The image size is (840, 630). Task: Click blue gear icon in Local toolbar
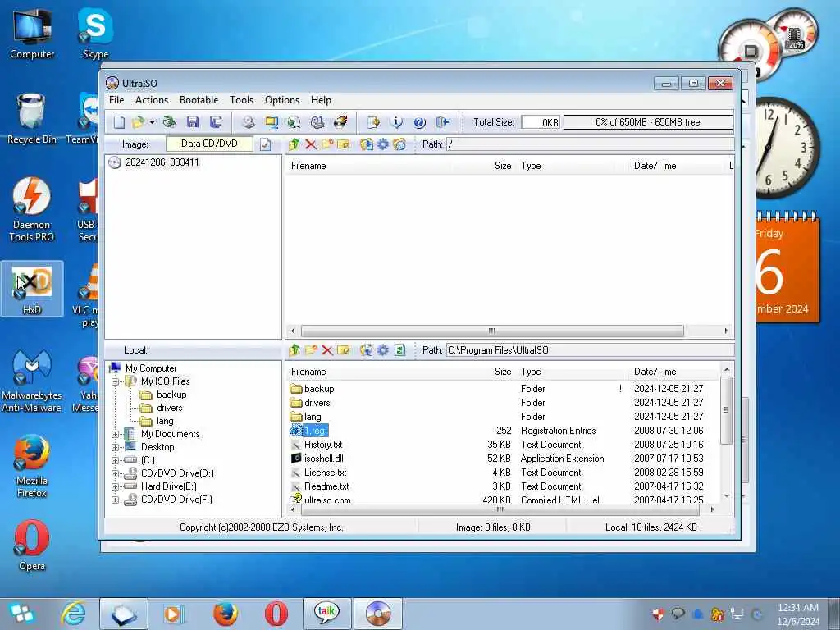[x=383, y=350]
